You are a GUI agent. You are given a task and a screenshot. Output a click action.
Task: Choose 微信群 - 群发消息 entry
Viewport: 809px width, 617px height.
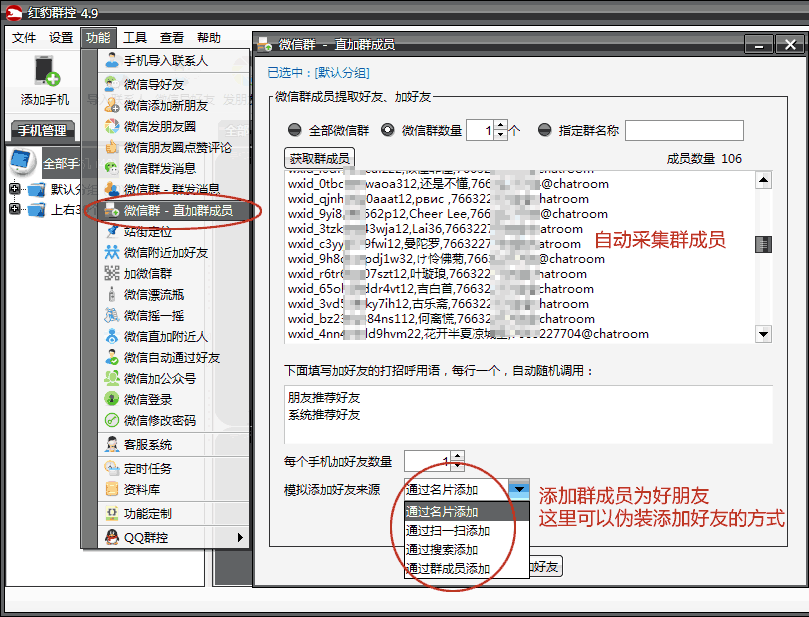pos(173,189)
